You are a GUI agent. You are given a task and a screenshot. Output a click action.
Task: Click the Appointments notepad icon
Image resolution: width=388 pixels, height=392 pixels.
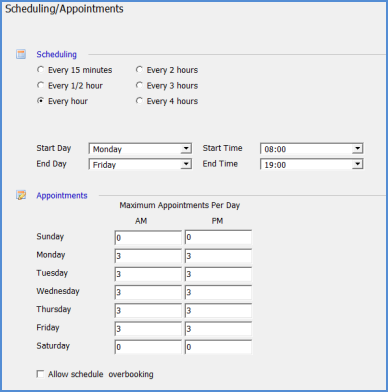21,195
